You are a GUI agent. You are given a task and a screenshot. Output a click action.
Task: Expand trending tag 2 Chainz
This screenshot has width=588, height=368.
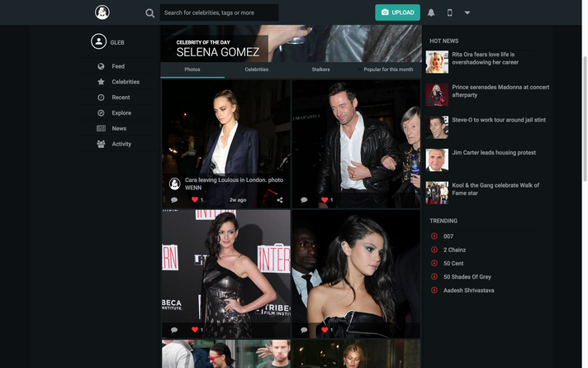pyautogui.click(x=434, y=250)
